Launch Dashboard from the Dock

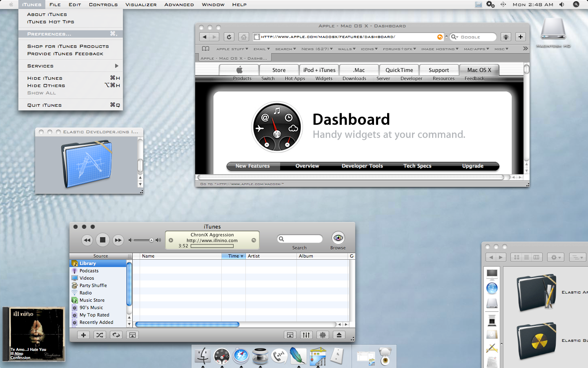[x=222, y=356]
